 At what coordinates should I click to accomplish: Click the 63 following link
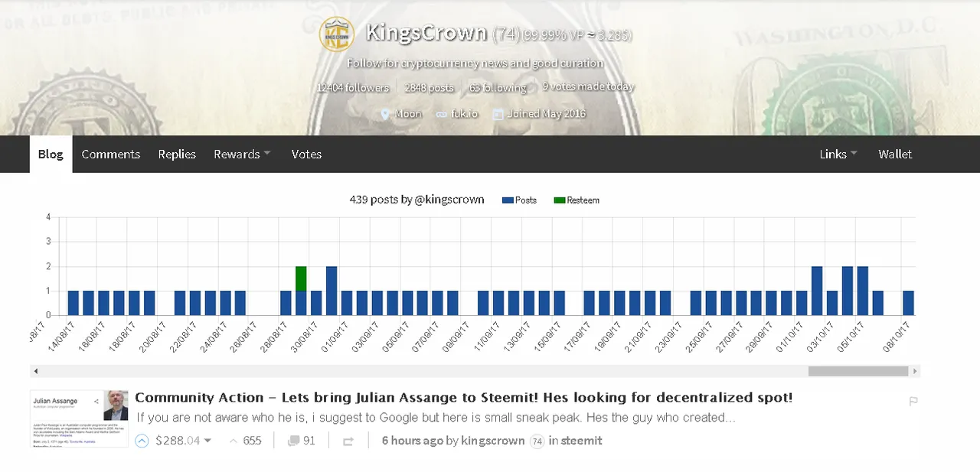pyautogui.click(x=498, y=87)
